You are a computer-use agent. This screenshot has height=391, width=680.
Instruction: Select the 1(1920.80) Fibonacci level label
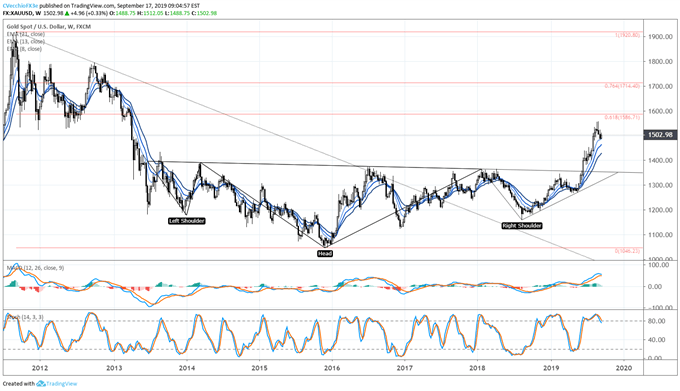[x=628, y=35]
